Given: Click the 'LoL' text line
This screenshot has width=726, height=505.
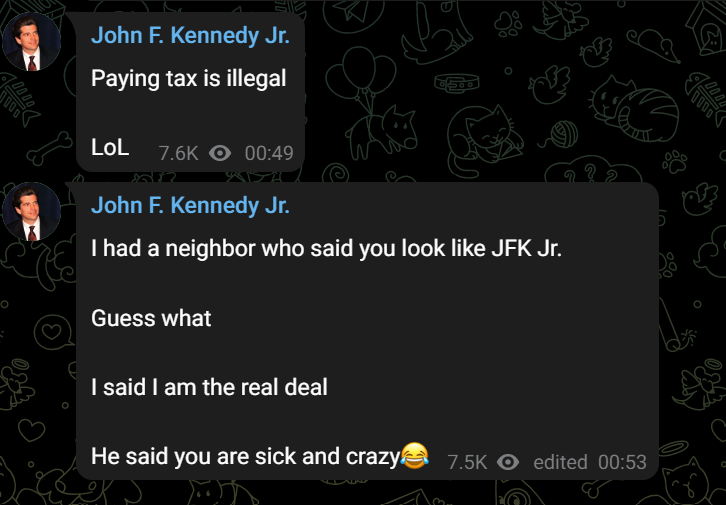Looking at the screenshot, I should pyautogui.click(x=110, y=148).
